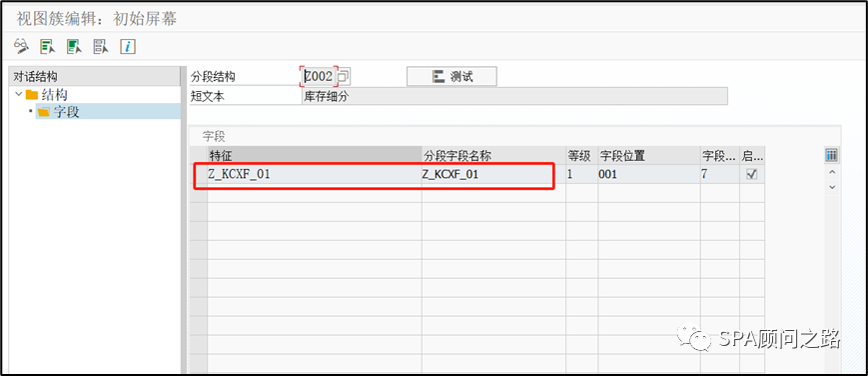This screenshot has width=868, height=376.
Task: Open search help beside Z002 field
Action: tap(344, 77)
